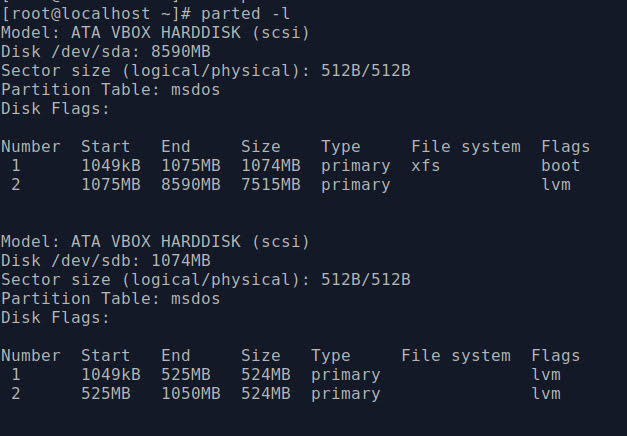
Task: Click the 'lvm' flag of sdb partition 1
Action: [x=546, y=375]
